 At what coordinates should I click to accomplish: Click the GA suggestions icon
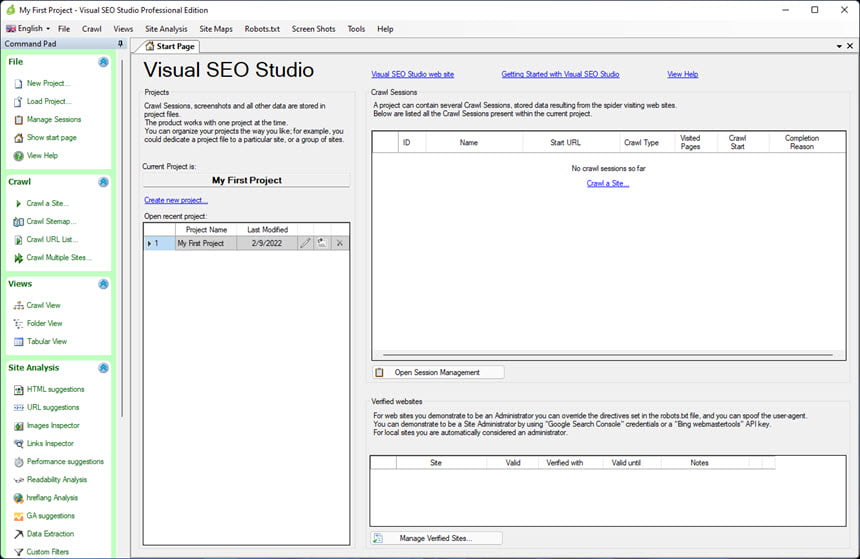18,516
